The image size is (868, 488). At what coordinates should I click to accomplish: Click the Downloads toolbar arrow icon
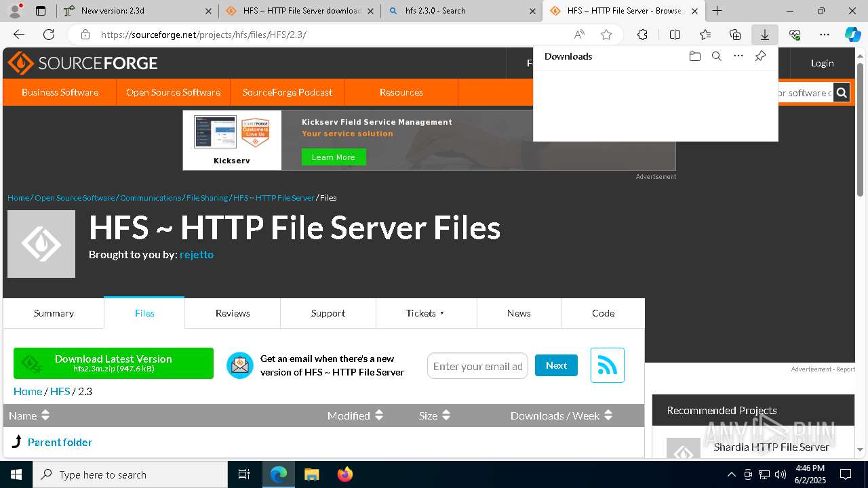[x=764, y=35]
